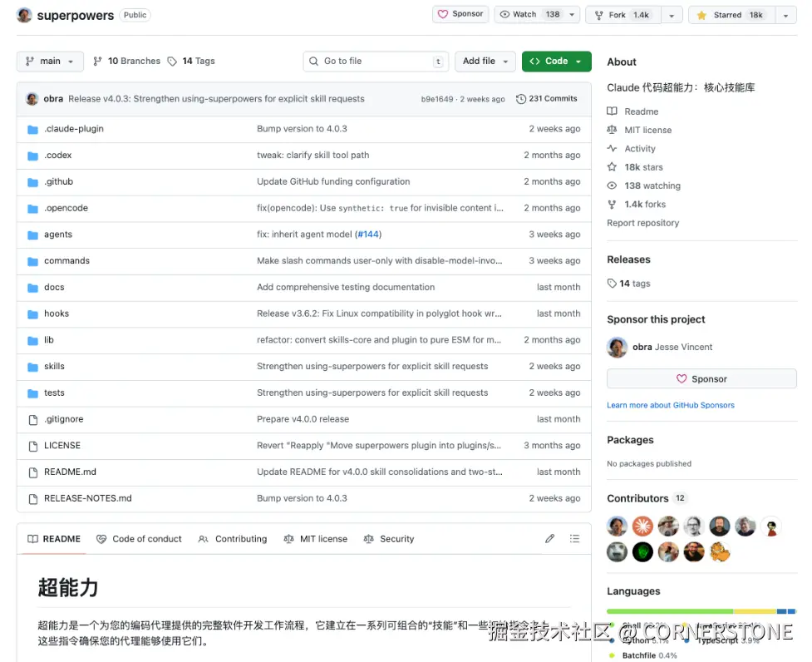The height and width of the screenshot is (662, 812).
Task: Click the RELEASE-NOTES.md file icon
Action: coord(33,499)
